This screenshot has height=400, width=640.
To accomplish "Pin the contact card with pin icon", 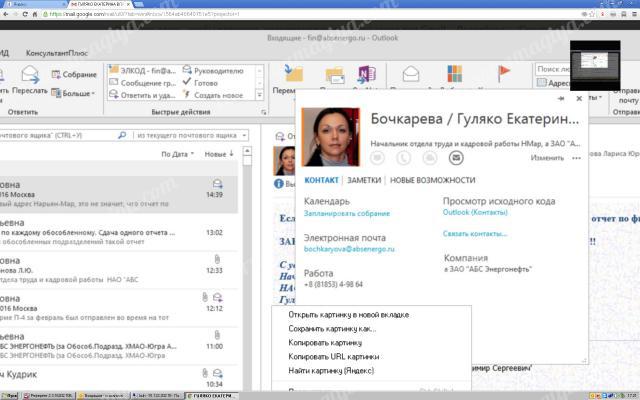I will pos(561,98).
